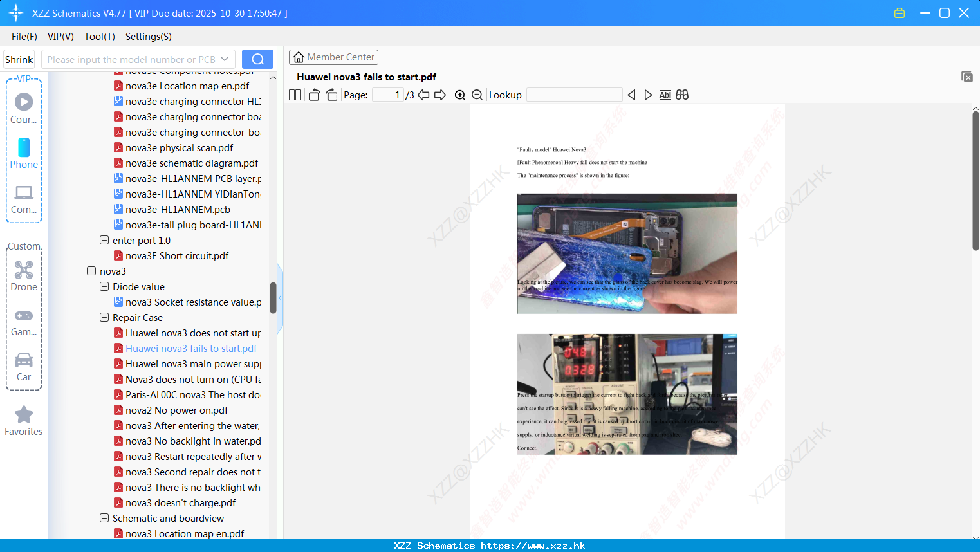The height and width of the screenshot is (552, 980).
Task: Select the Phone category icon
Action: [x=24, y=147]
